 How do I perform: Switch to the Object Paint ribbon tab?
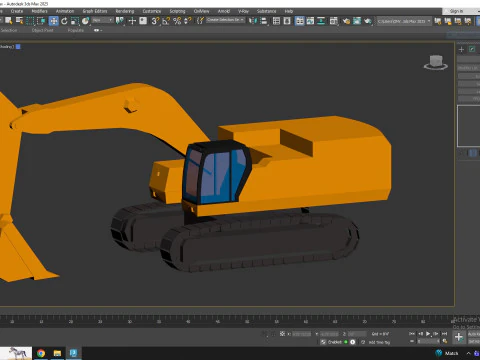pyautogui.click(x=42, y=30)
